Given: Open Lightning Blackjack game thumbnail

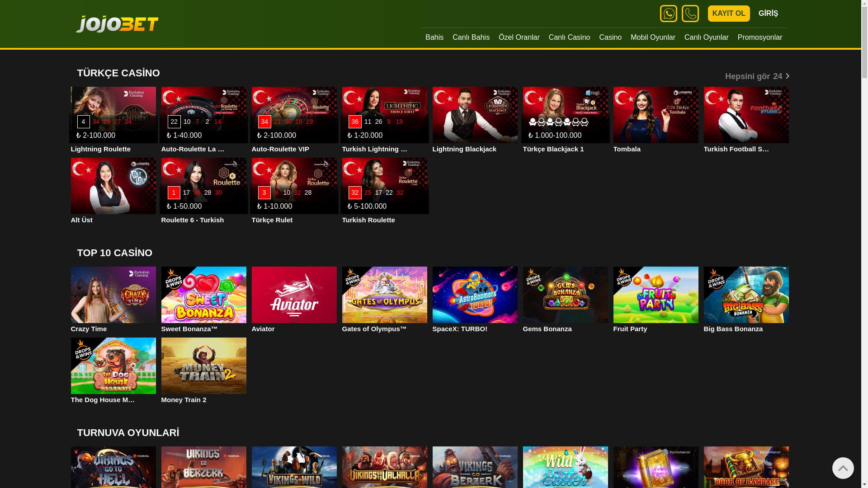Looking at the screenshot, I should click(x=475, y=115).
